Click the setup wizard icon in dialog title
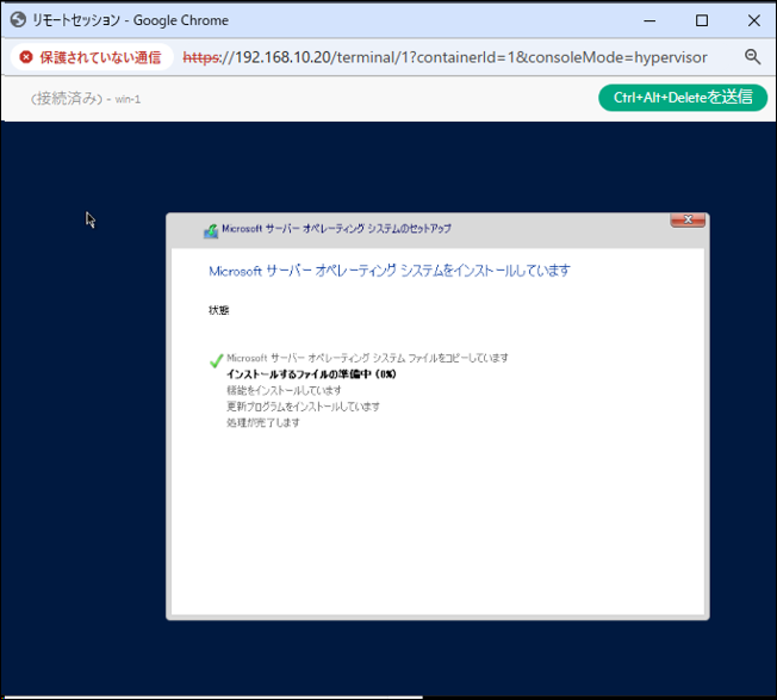Viewport: 777px width, 700px height. click(211, 231)
